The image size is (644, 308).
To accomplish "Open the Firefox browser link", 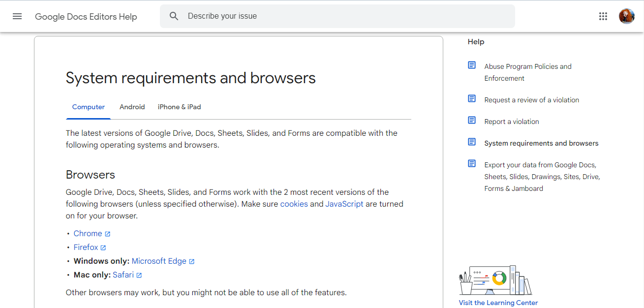I will (x=86, y=247).
